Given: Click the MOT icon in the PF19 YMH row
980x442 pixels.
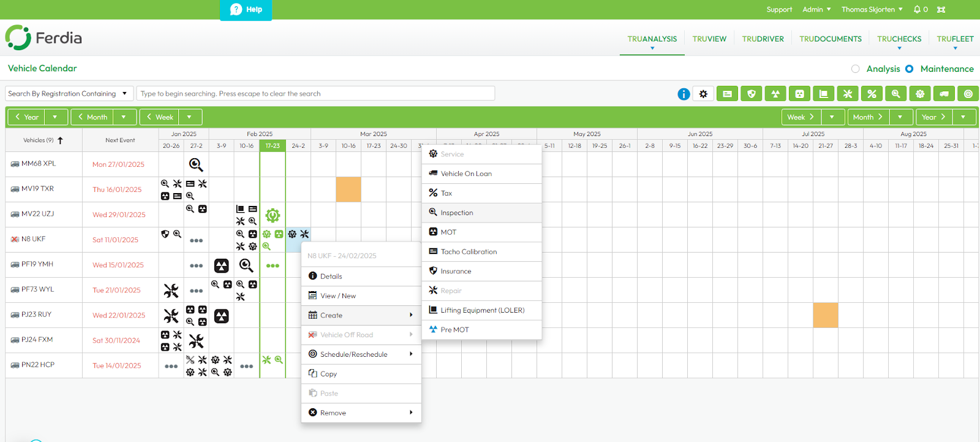Looking at the screenshot, I should point(221,265).
